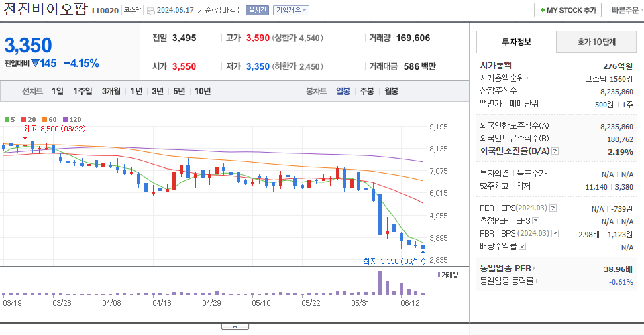Click the tallest volume bar in the chart

coord(380,283)
